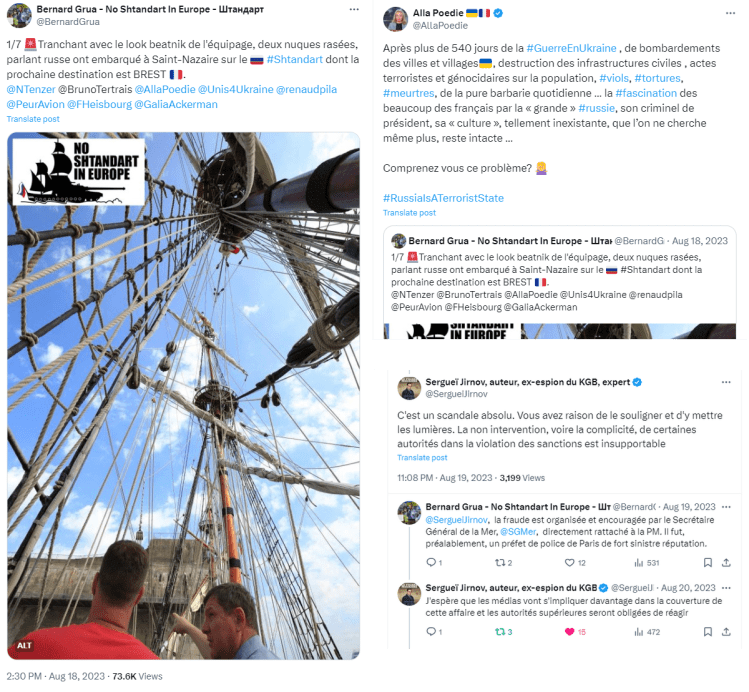749x692 pixels.
Task: Open the quoted Bernard Grua post card
Action: (559, 283)
